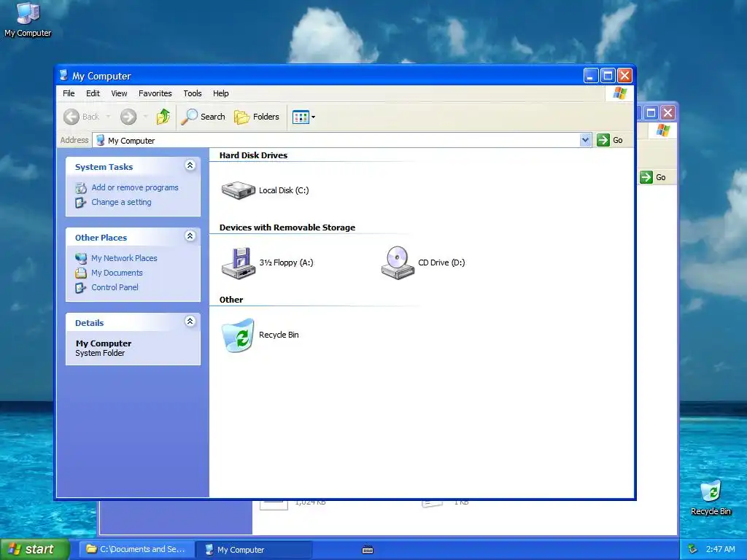Click the system tray notification icon
747x560 pixels.
(693, 549)
